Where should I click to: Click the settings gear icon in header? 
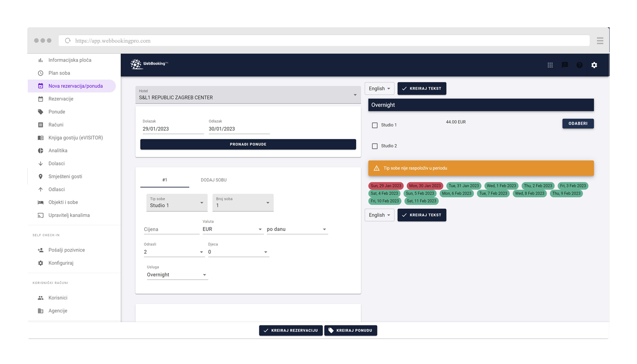pyautogui.click(x=594, y=65)
